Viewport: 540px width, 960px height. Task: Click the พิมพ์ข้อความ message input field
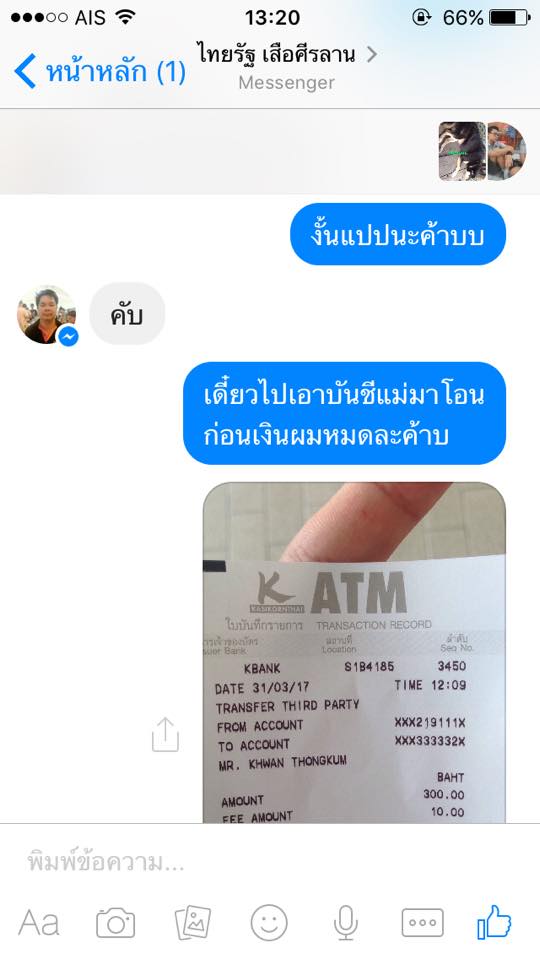(270, 862)
